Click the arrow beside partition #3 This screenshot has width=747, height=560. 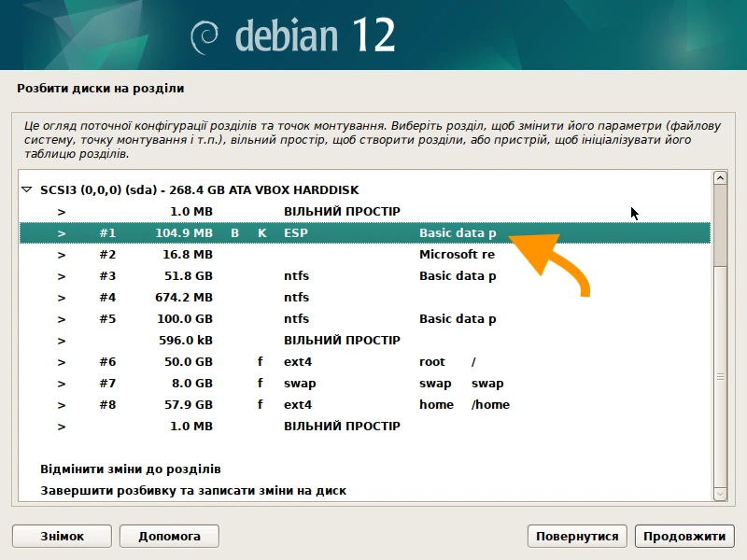coord(62,276)
